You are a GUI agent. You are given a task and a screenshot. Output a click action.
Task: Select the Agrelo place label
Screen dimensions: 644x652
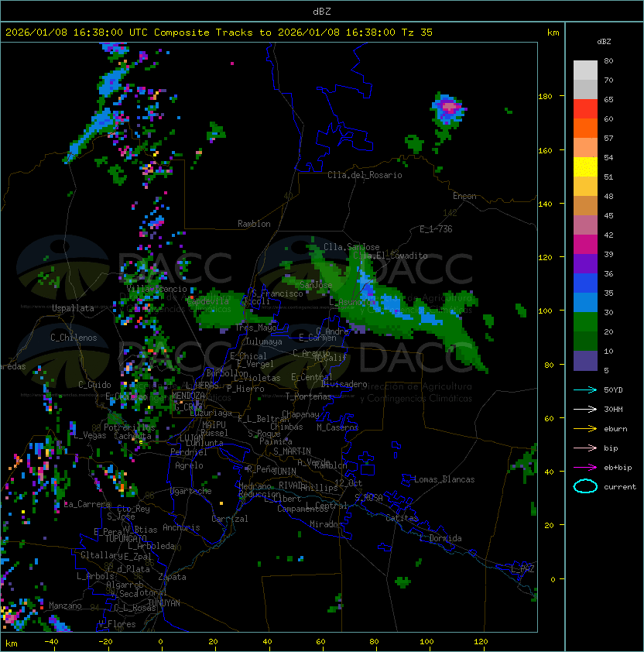pos(189,465)
